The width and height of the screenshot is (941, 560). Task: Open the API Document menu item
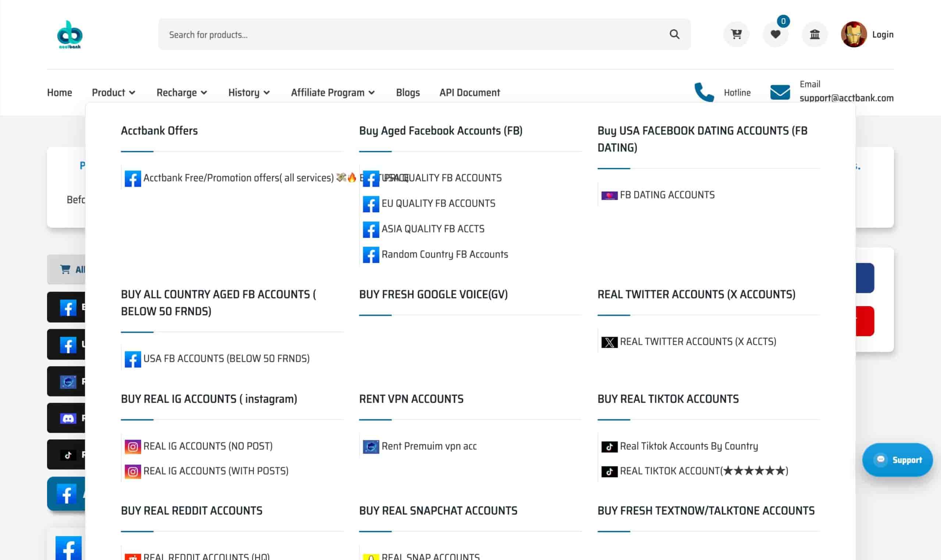(469, 93)
